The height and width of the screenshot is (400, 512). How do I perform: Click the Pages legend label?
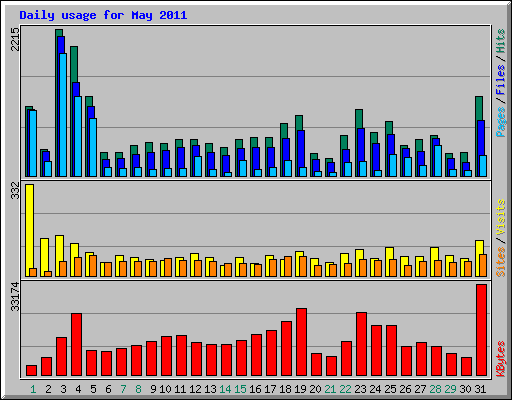(x=501, y=122)
